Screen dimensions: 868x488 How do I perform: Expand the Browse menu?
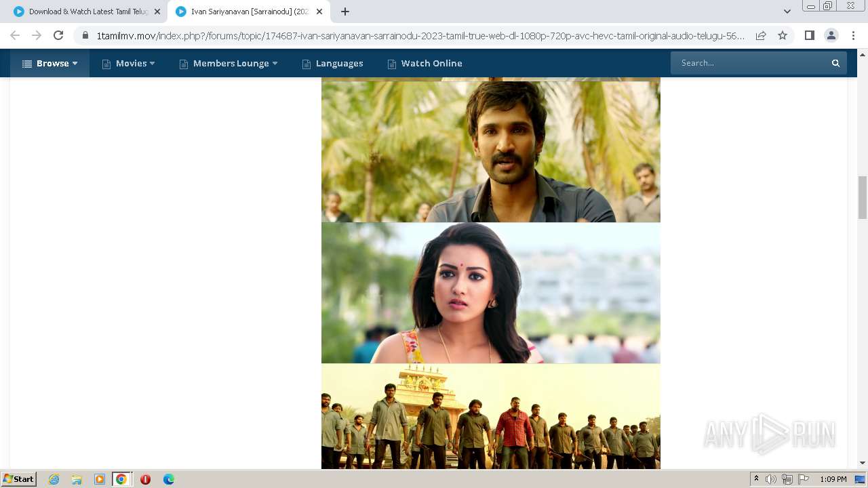pyautogui.click(x=50, y=63)
